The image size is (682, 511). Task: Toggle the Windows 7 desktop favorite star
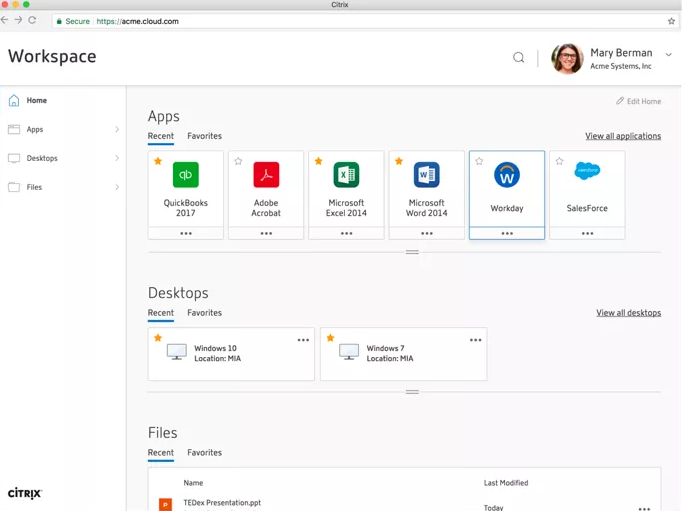click(331, 338)
